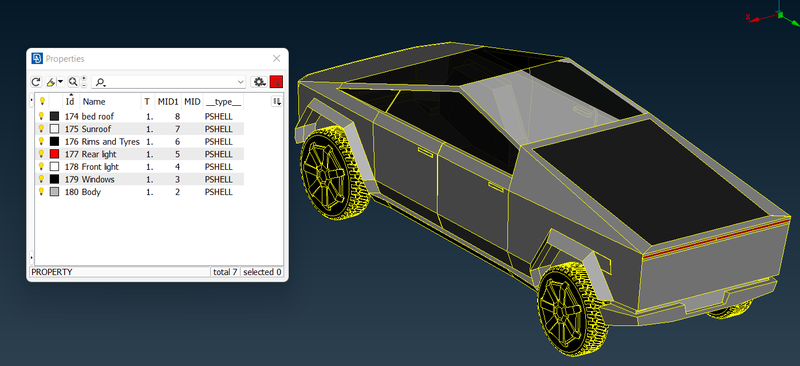Open the gear settings icon

coord(260,82)
